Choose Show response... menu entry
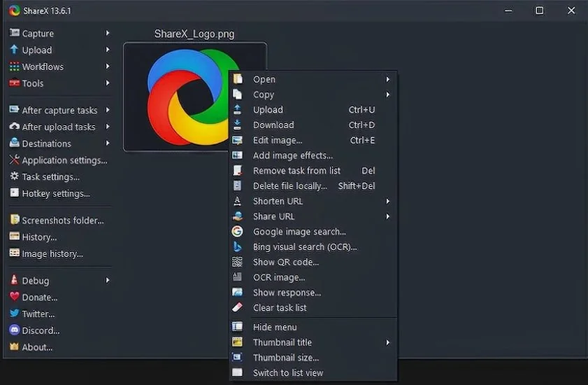 click(x=313, y=293)
